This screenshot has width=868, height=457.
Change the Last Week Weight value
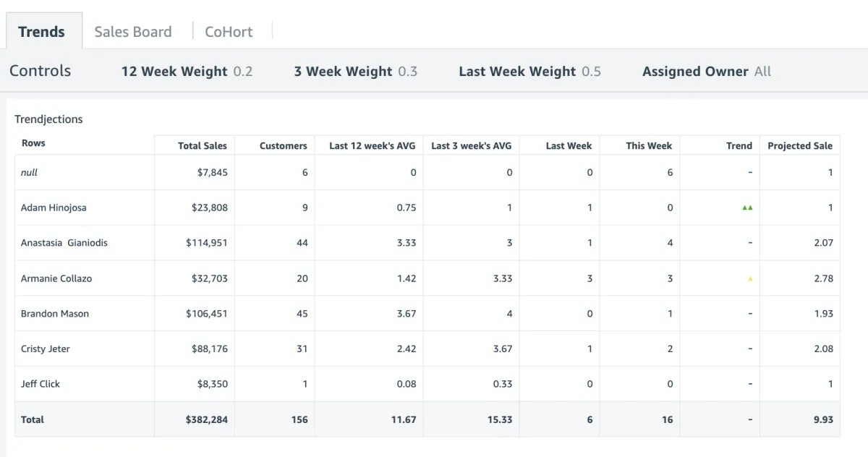(x=529, y=72)
